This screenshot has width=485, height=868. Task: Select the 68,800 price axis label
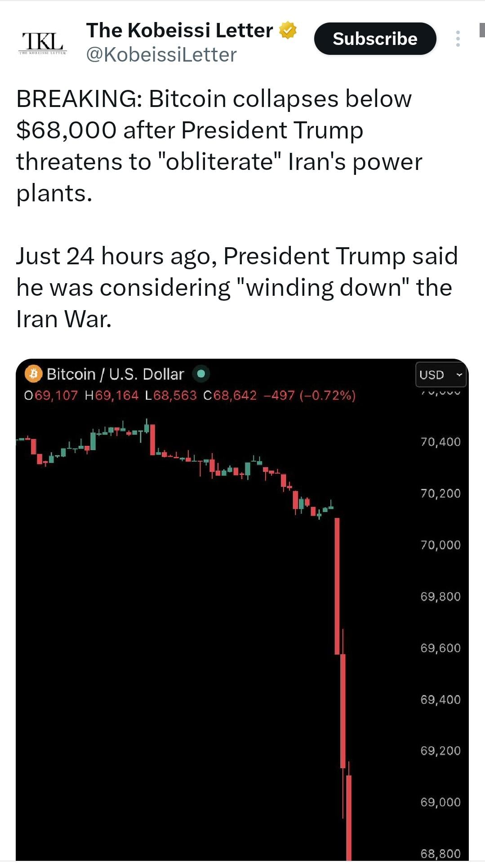pyautogui.click(x=441, y=853)
